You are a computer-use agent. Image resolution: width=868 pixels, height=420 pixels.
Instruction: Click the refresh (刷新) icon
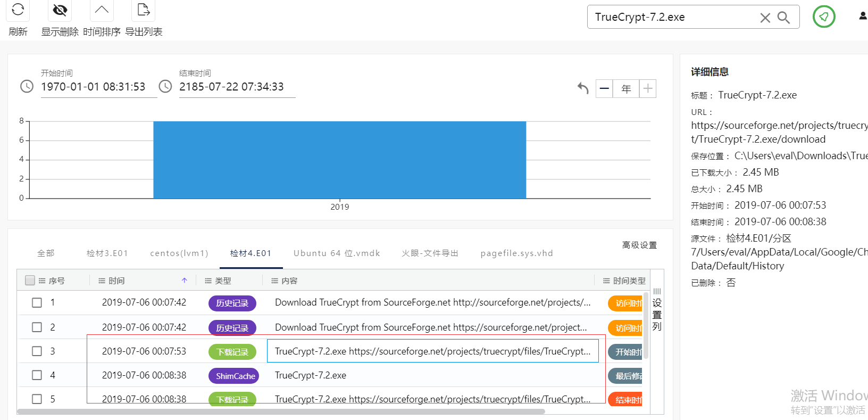(18, 10)
